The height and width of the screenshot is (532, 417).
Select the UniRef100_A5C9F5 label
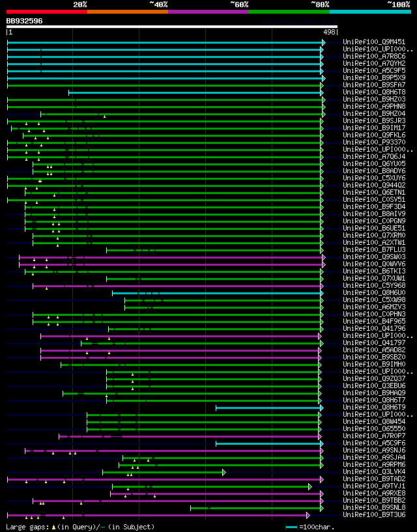(374, 70)
